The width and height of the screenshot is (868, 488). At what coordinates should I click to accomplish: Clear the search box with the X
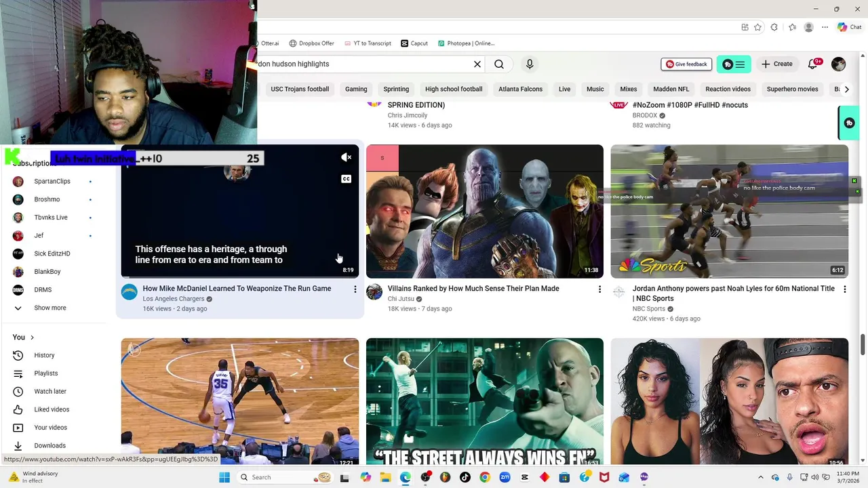[x=477, y=64]
